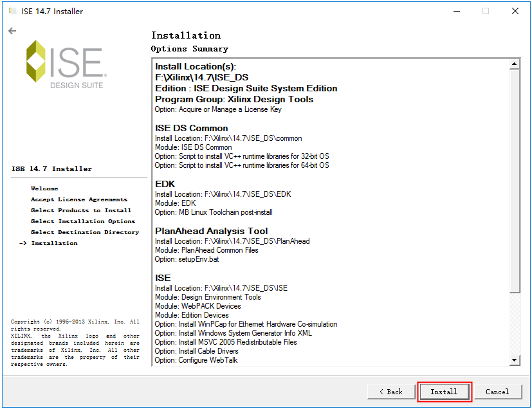Viewport: 532px width, 409px height.
Task: Select the Select Products to Install step
Action: [x=81, y=210]
